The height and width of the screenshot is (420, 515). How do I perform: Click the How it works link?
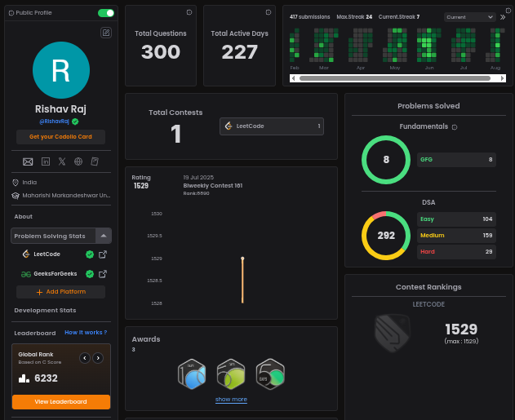[x=86, y=333]
